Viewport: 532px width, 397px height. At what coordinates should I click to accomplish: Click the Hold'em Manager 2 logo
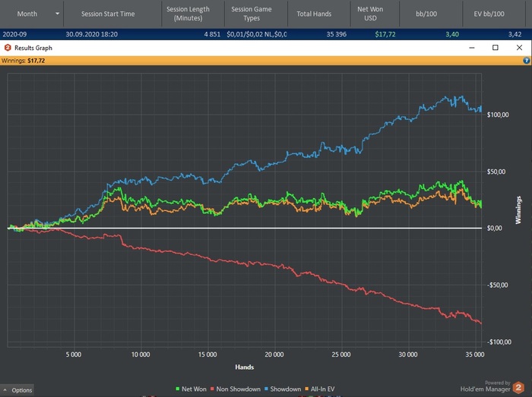point(518,387)
